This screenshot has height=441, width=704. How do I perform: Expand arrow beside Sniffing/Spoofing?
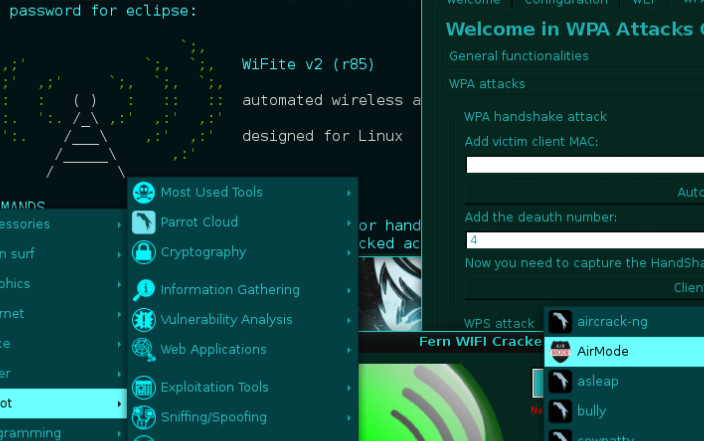coord(349,418)
